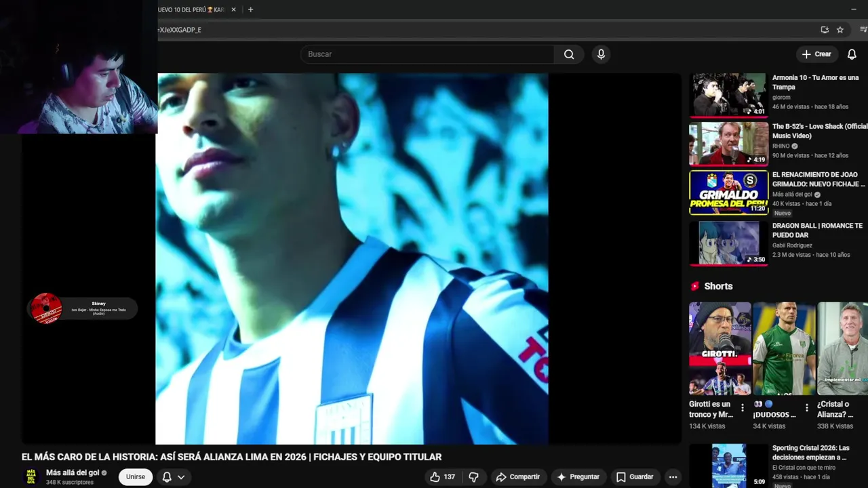Image resolution: width=868 pixels, height=488 pixels.
Task: Click the video title 'EL MÁS CARO DE LA HISTORIA'
Action: [231, 457]
